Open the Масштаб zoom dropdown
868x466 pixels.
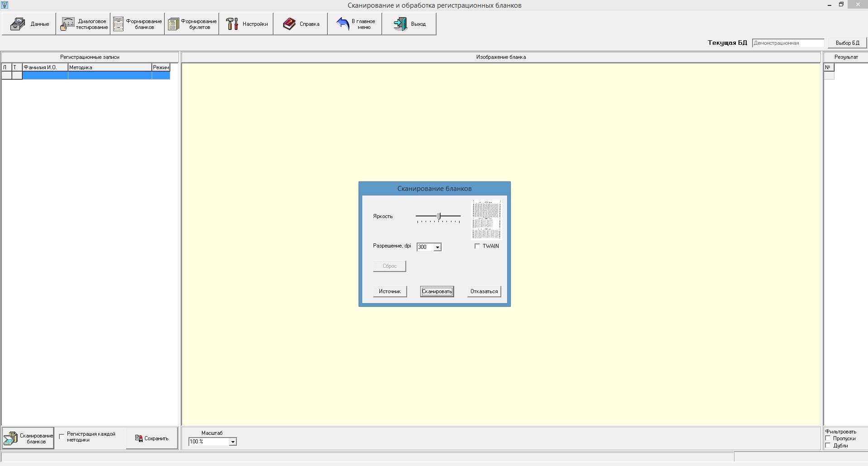click(x=232, y=442)
